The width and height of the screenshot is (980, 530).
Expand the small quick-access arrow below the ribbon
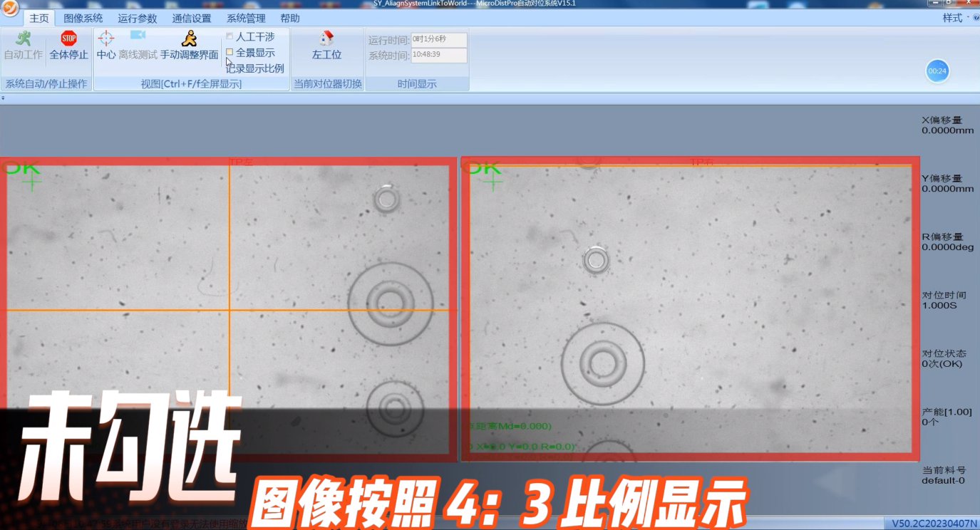[3, 98]
